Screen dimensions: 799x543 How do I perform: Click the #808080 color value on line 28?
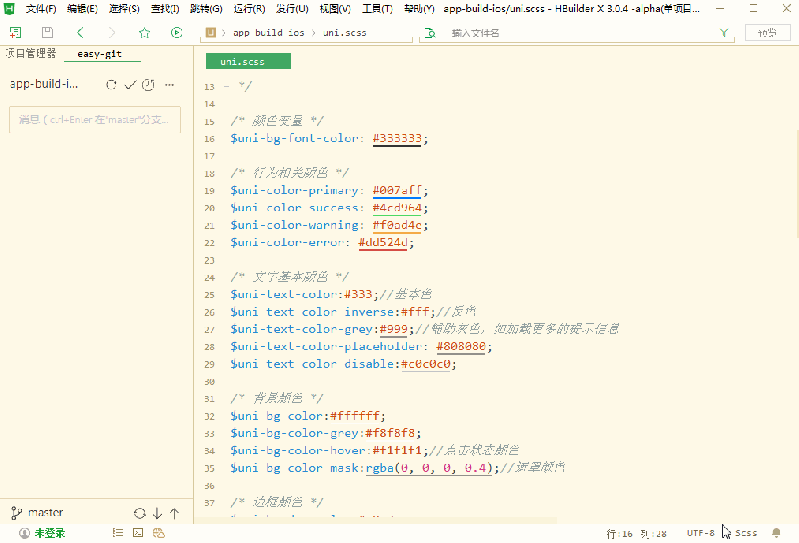click(x=461, y=346)
